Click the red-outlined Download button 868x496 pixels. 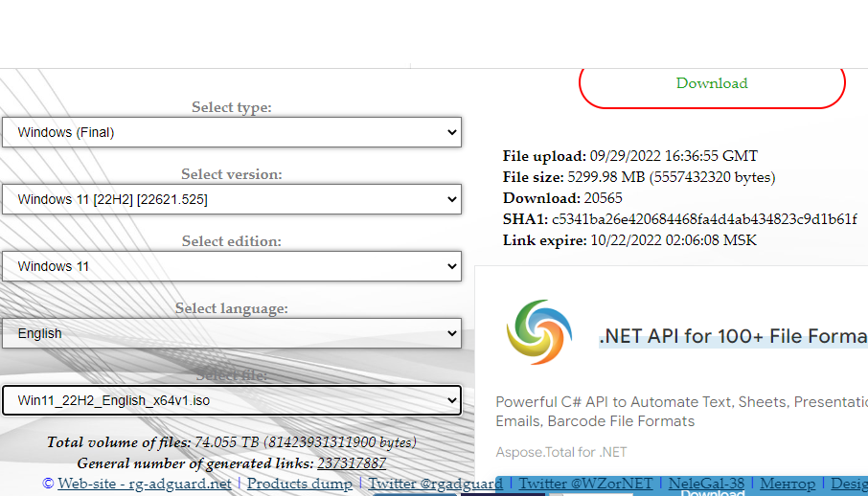[712, 83]
